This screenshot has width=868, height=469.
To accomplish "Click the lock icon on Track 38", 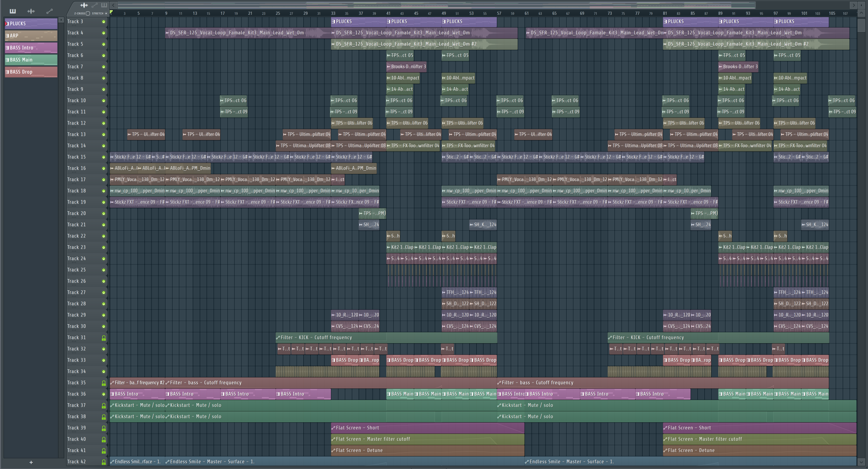I will point(104,417).
